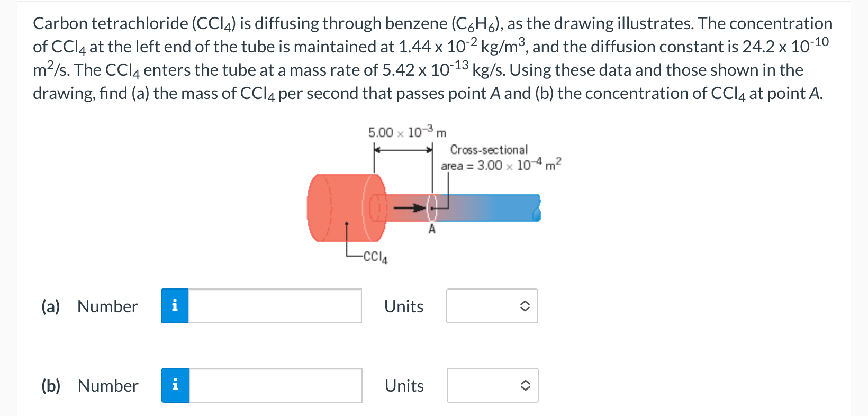Click the "Units" text for part (a)
Screen dimensions: 868x416
coord(404,306)
